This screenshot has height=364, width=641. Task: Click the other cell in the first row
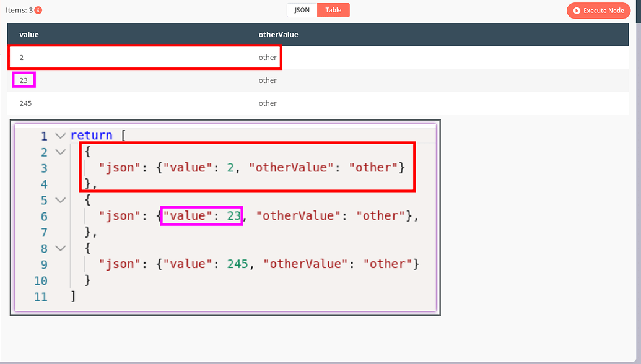tap(268, 57)
